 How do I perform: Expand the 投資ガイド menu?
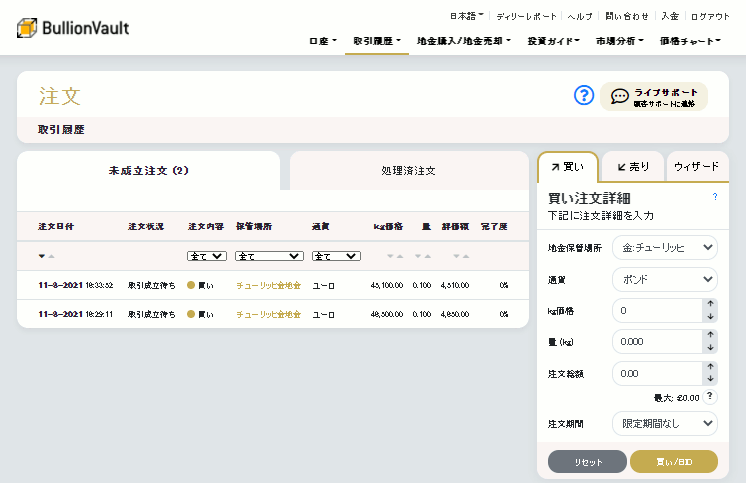[x=553, y=41]
